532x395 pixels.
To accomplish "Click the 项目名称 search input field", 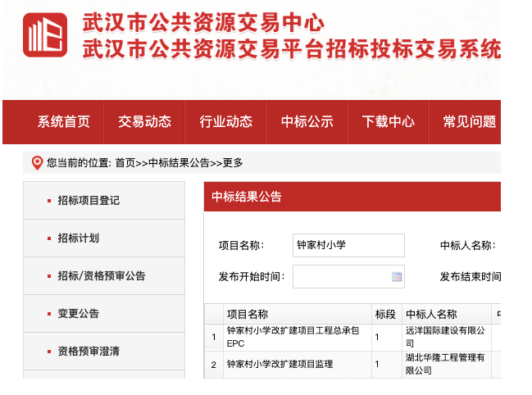I will point(348,245).
